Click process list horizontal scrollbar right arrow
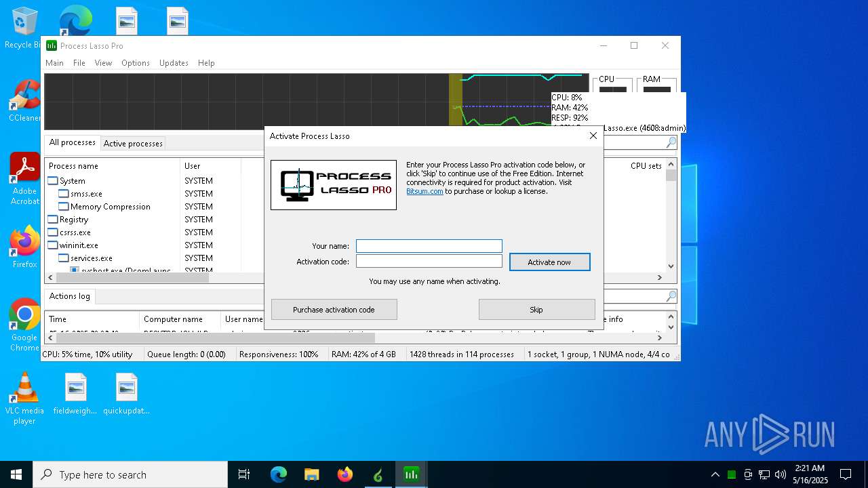This screenshot has height=488, width=868. click(x=659, y=277)
